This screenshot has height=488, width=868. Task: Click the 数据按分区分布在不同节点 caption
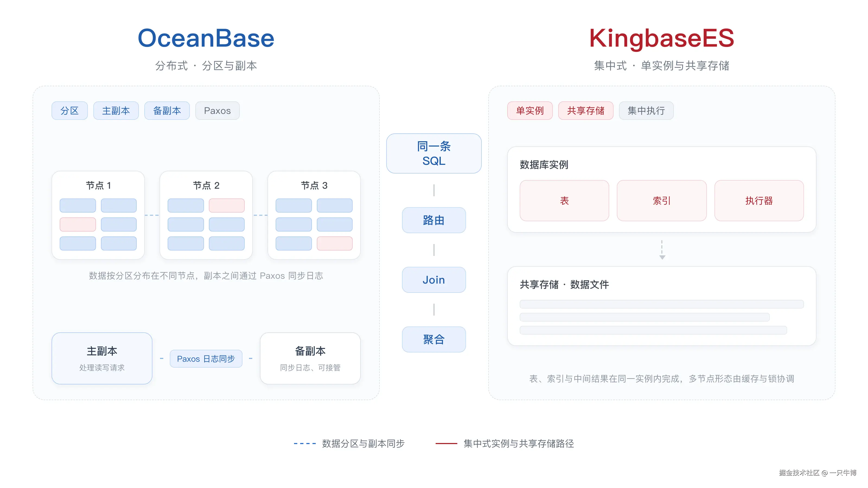click(206, 276)
